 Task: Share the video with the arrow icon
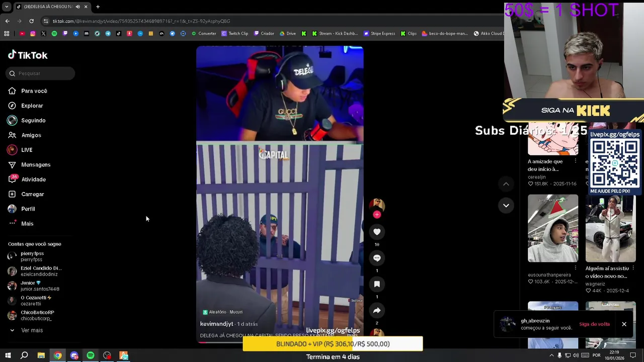(x=377, y=310)
